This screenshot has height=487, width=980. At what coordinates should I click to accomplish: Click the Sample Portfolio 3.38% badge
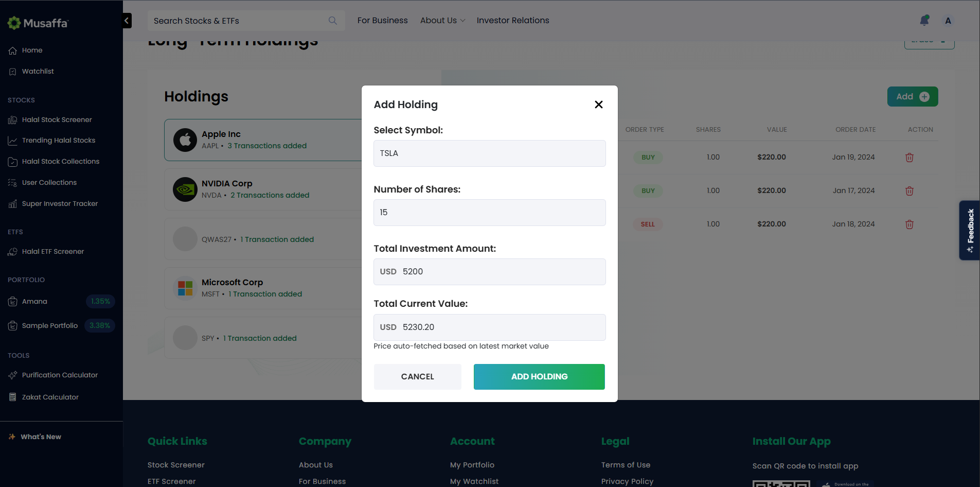coord(100,326)
